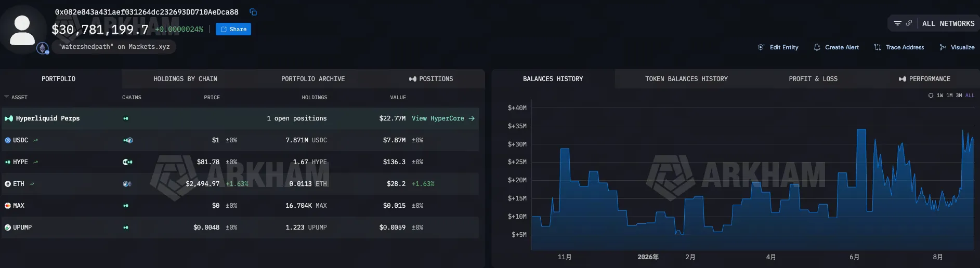Click the Hyperliquid chain icon in the Perps row
The image size is (980, 268).
point(126,118)
